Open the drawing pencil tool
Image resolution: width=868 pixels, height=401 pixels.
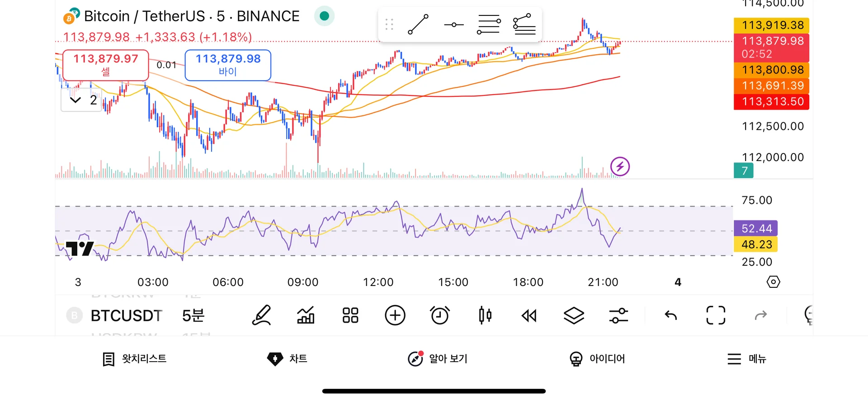pyautogui.click(x=261, y=315)
